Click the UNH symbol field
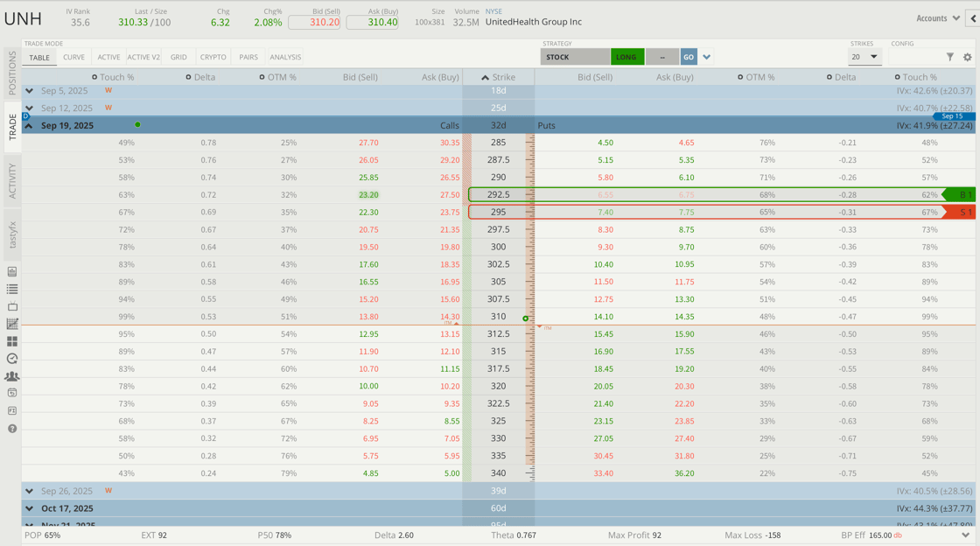This screenshot has width=980, height=546. pyautogui.click(x=23, y=18)
